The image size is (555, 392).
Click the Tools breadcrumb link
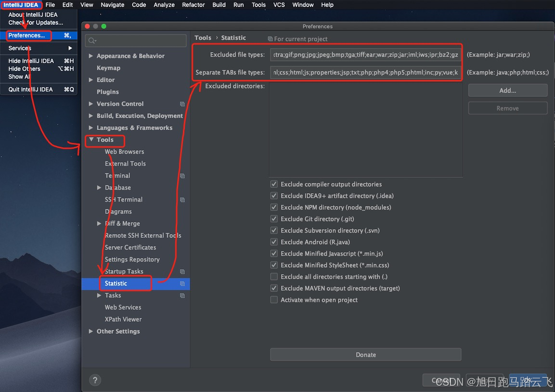tap(203, 38)
